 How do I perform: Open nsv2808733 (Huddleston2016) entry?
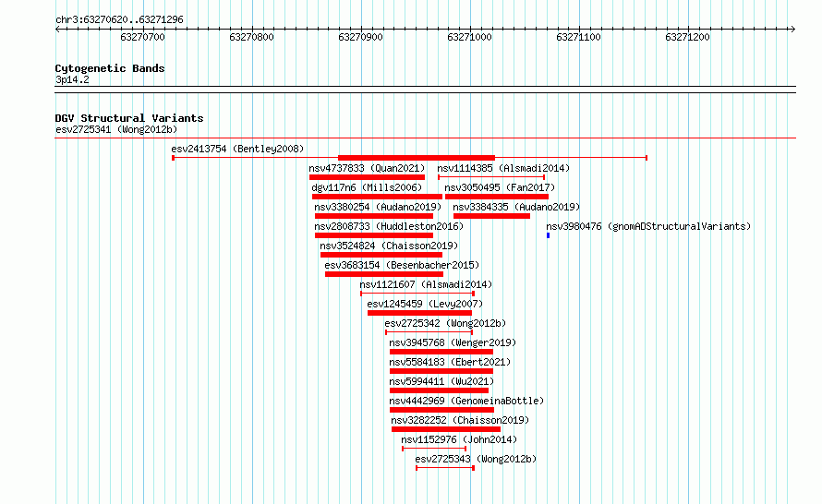[x=389, y=226]
